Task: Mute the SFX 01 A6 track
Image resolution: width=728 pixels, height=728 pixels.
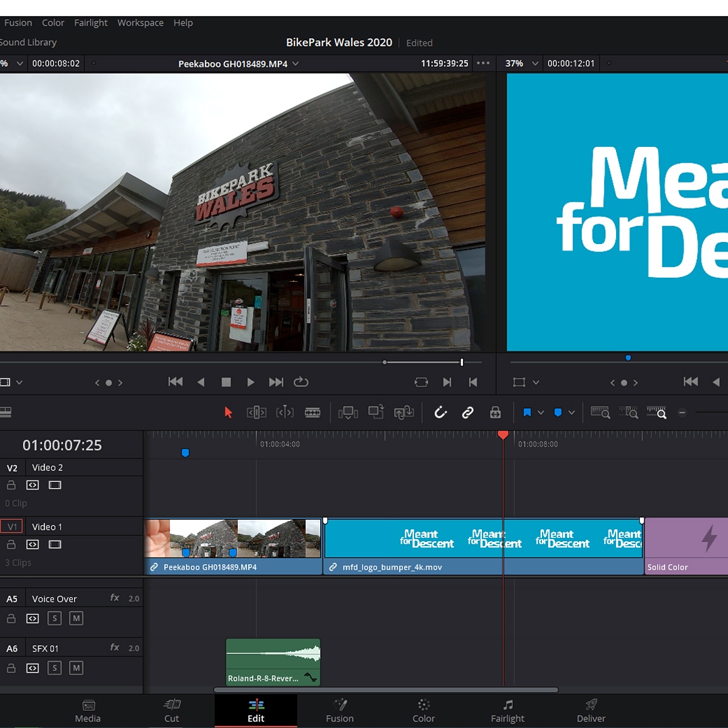Action: [x=76, y=668]
